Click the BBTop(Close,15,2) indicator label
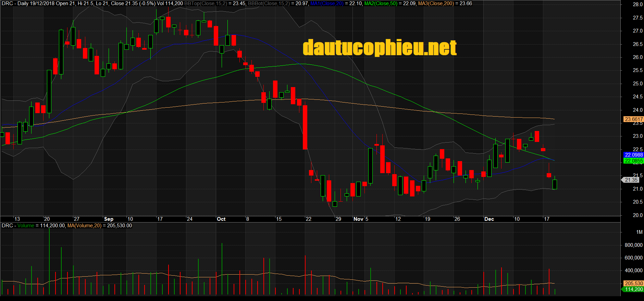 (x=206, y=3)
